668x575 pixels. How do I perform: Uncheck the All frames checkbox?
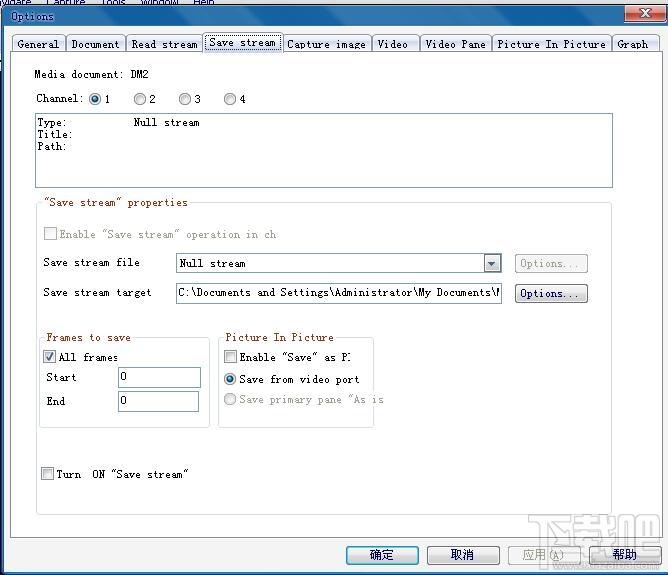click(49, 356)
